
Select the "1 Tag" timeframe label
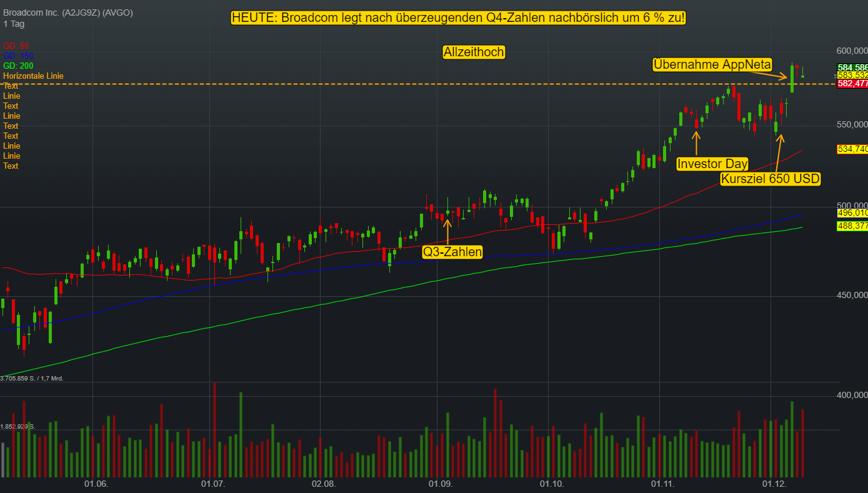pos(14,24)
